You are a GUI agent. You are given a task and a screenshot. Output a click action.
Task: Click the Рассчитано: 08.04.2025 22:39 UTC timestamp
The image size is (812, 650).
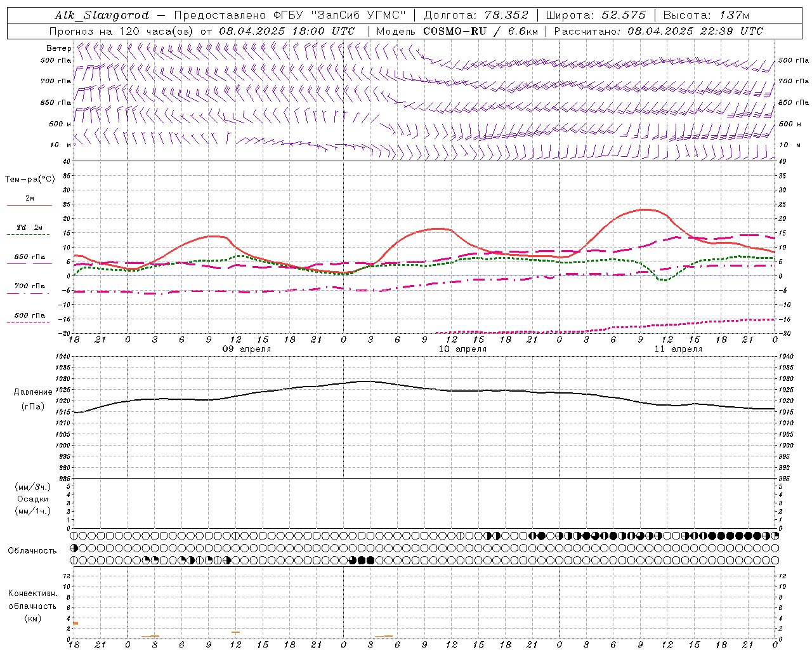(x=658, y=31)
